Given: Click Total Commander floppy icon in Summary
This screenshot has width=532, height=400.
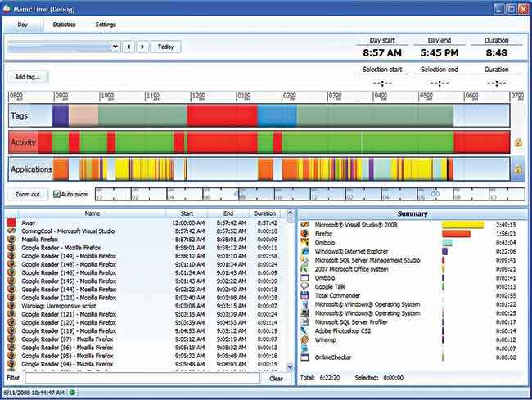Looking at the screenshot, I should [304, 295].
